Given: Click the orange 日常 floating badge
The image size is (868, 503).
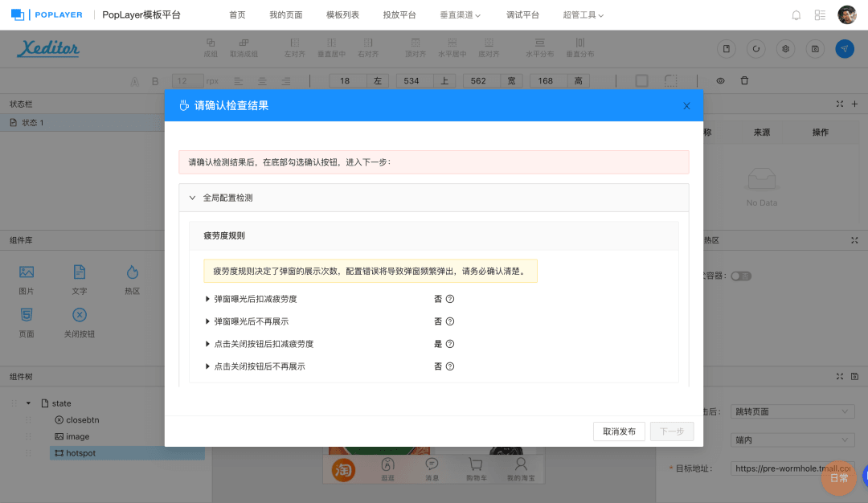Looking at the screenshot, I should click(x=838, y=478).
